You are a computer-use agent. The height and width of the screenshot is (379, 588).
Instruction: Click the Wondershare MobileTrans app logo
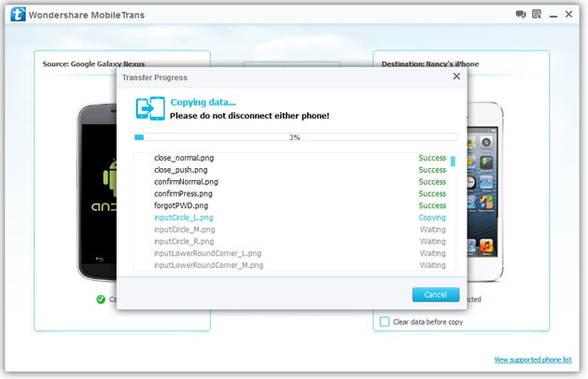(18, 14)
